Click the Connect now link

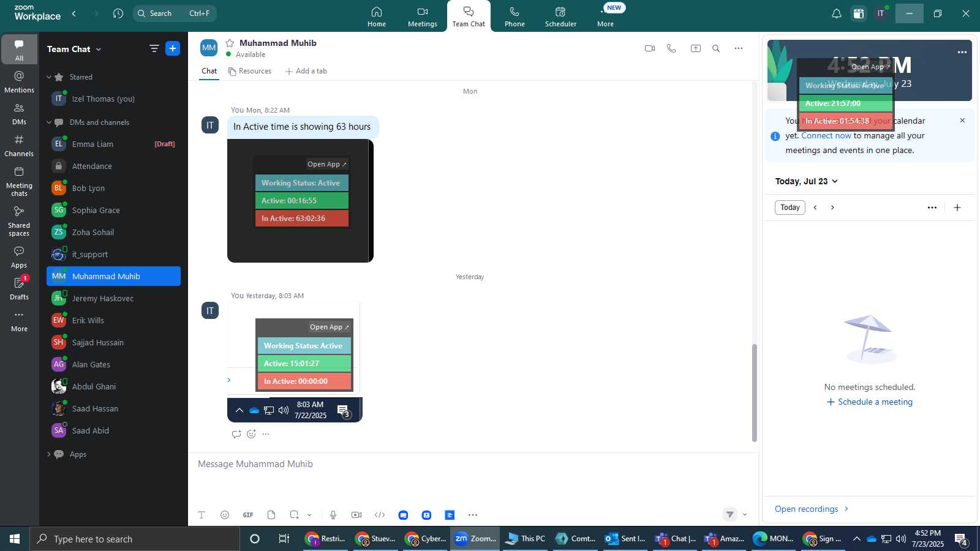tap(826, 135)
